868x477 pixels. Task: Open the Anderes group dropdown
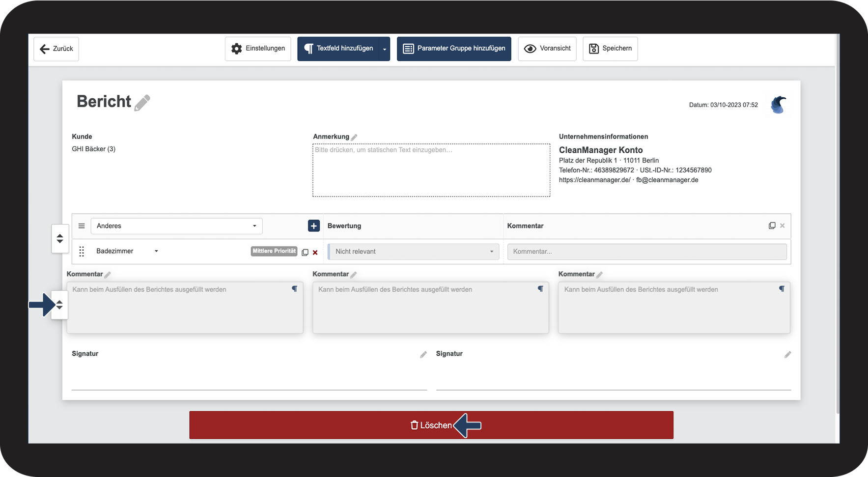[176, 226]
